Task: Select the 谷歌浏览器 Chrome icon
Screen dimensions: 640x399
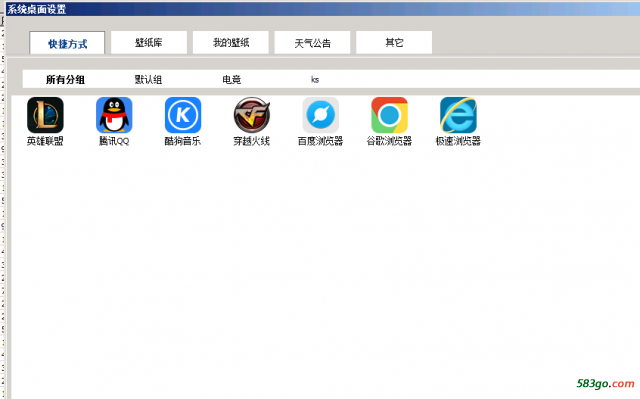Action: pos(389,115)
